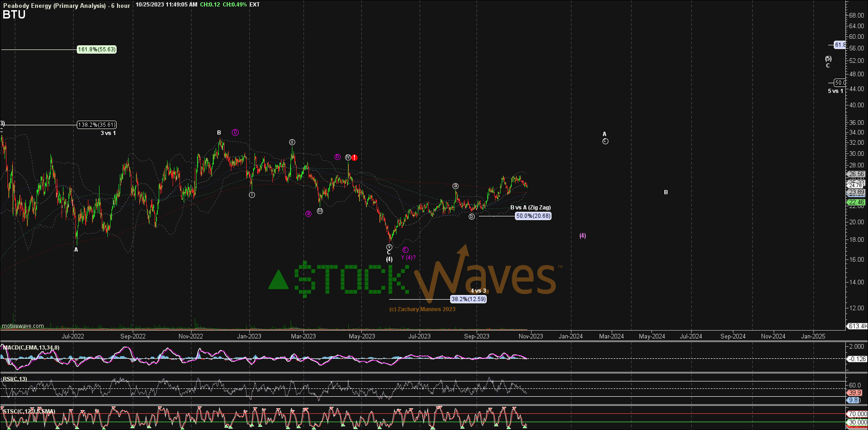Image resolution: width=868 pixels, height=430 pixels.
Task: Click the Jul-2022 time axis label
Action: (73, 336)
